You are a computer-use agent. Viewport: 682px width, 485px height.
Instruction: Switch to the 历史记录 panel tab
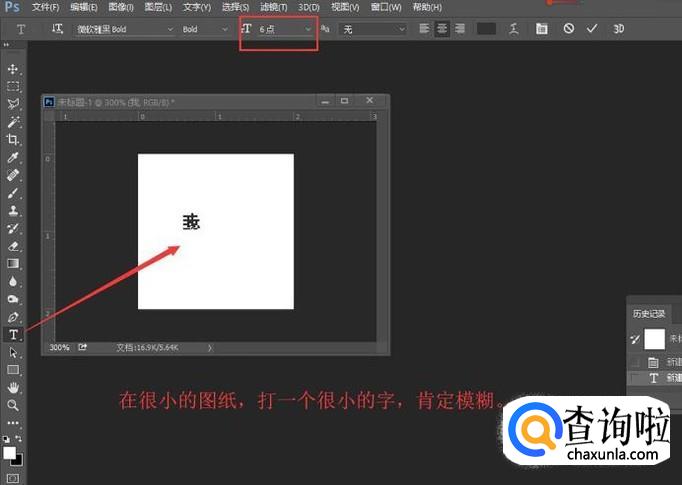pyautogui.click(x=649, y=314)
